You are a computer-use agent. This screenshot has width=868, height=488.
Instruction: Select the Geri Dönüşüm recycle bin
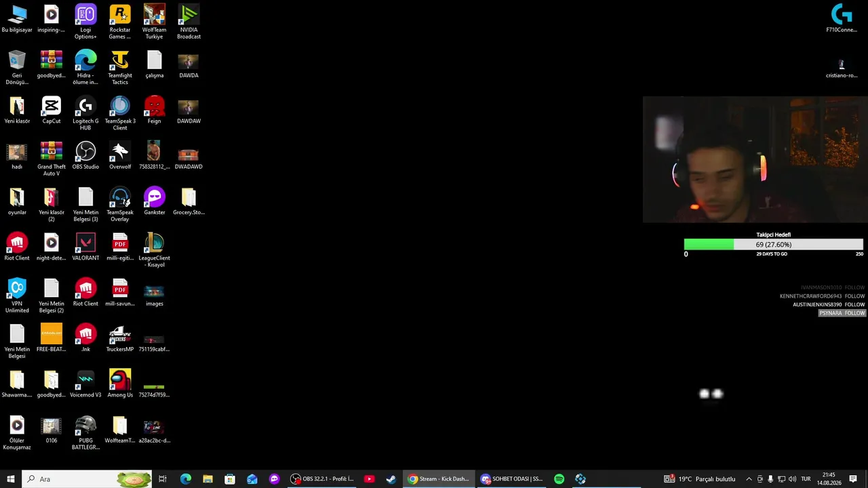point(17,68)
